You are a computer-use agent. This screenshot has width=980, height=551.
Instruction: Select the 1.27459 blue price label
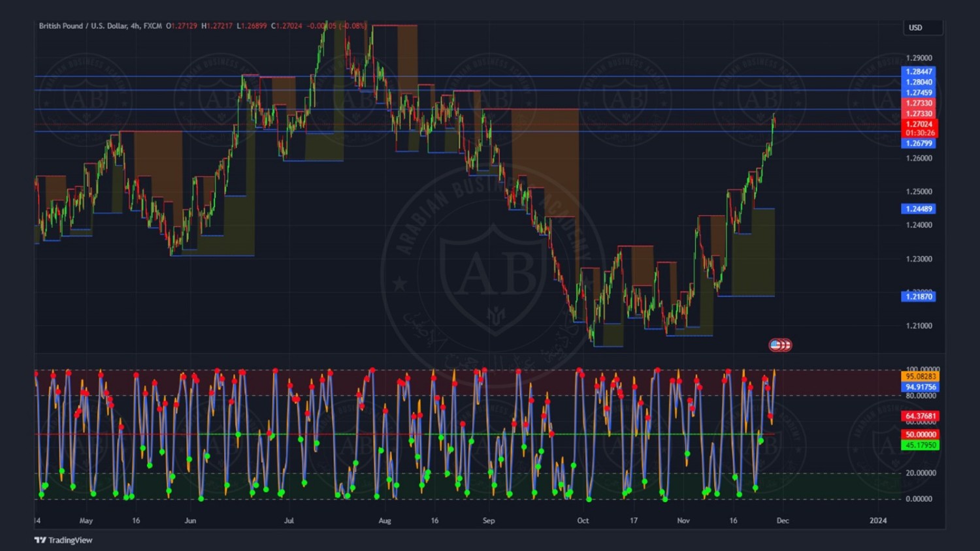coord(919,93)
